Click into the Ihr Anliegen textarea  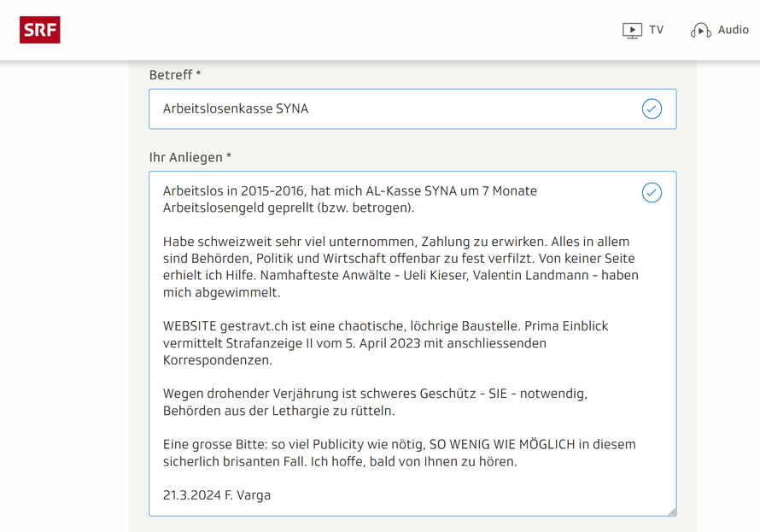click(412, 343)
